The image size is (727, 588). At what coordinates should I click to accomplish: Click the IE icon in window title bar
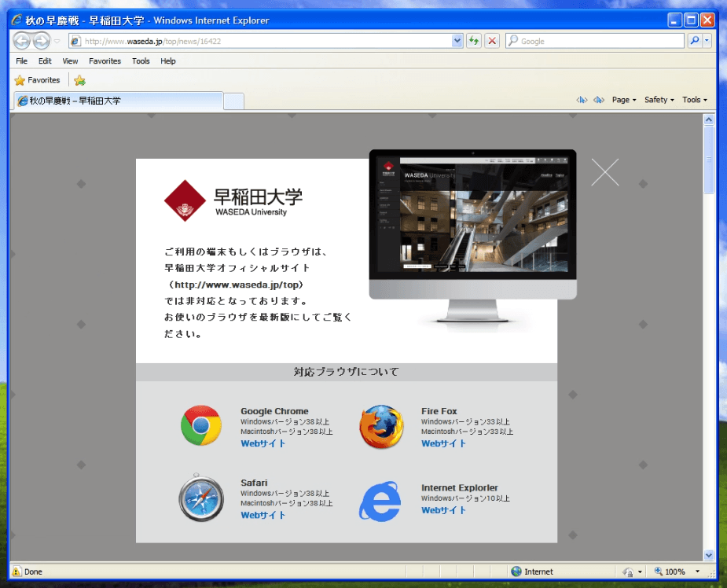point(17,20)
